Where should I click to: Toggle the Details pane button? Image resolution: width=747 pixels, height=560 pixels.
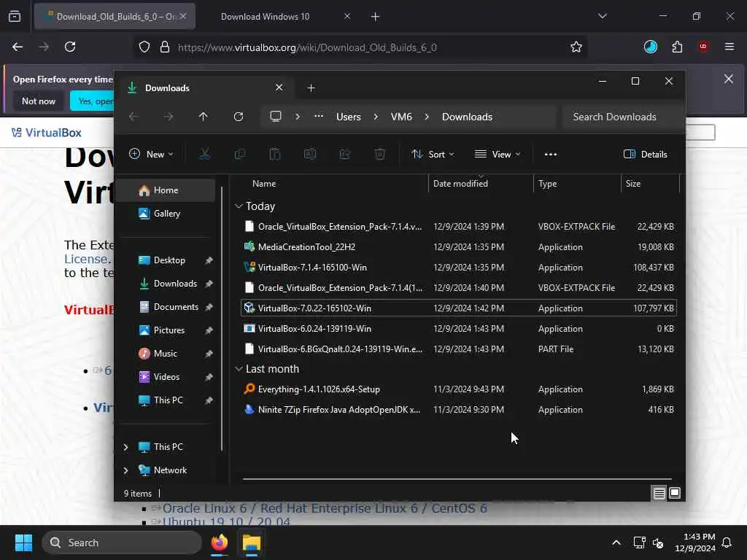(x=646, y=155)
